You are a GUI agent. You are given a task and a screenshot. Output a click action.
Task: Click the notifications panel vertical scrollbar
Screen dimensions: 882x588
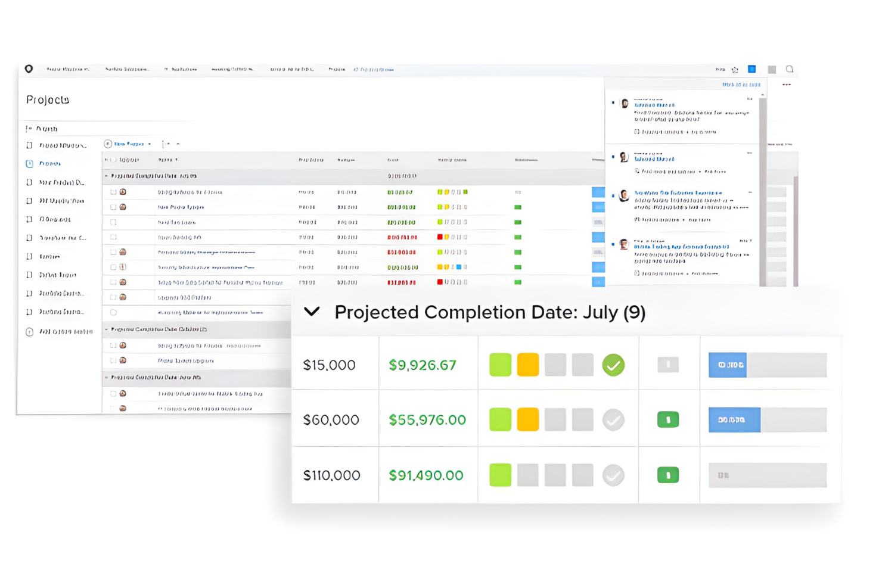763,191
